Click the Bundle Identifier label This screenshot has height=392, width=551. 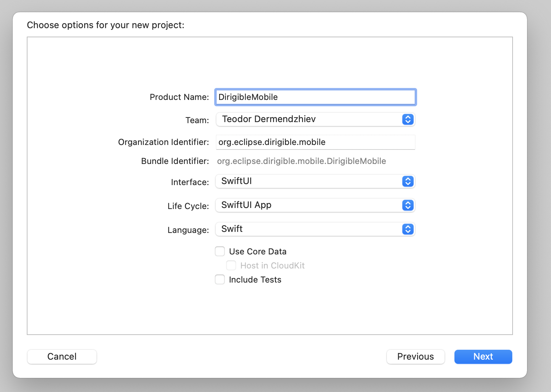coord(175,161)
